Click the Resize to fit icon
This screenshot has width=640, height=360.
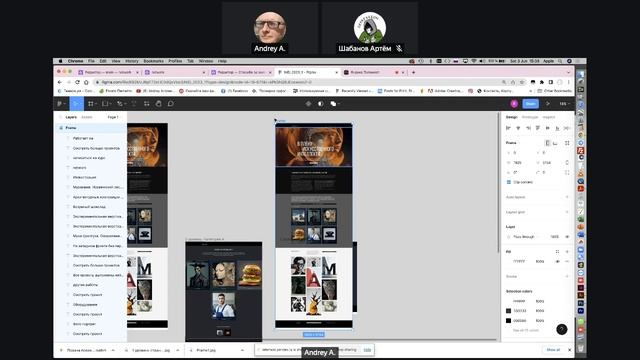(x=567, y=143)
